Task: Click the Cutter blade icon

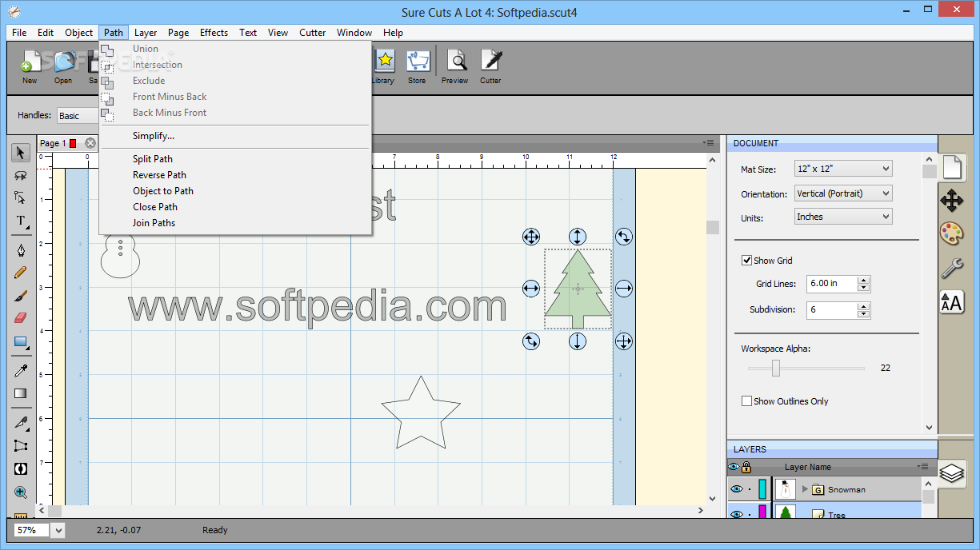Action: [490, 67]
